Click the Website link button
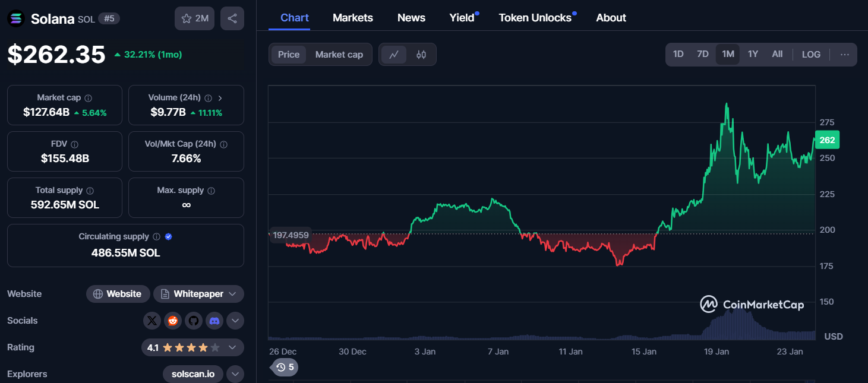This screenshot has width=868, height=383. click(x=118, y=294)
